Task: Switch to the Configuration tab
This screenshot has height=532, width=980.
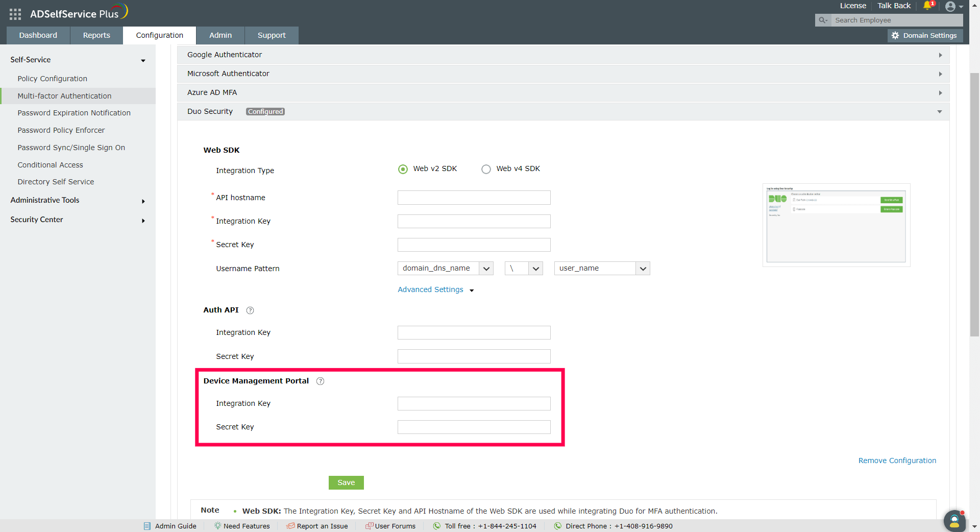Action: click(x=160, y=35)
